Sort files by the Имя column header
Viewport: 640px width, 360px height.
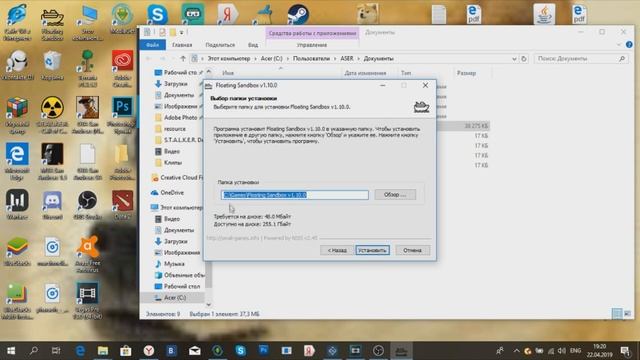(x=228, y=73)
